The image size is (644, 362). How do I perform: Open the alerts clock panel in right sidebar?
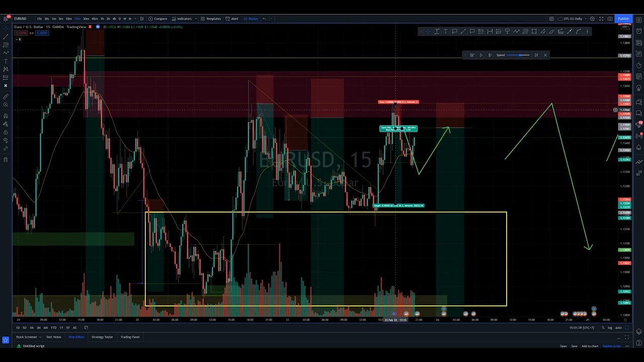point(639,31)
